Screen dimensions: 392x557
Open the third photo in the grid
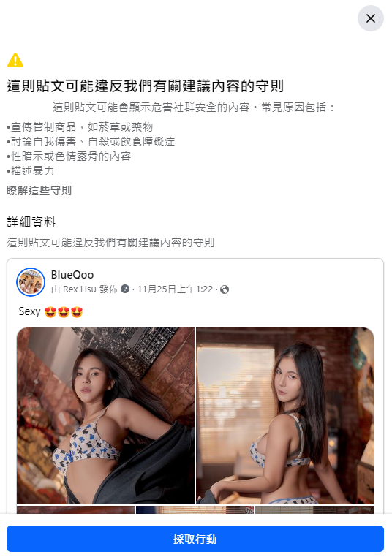pos(76,509)
